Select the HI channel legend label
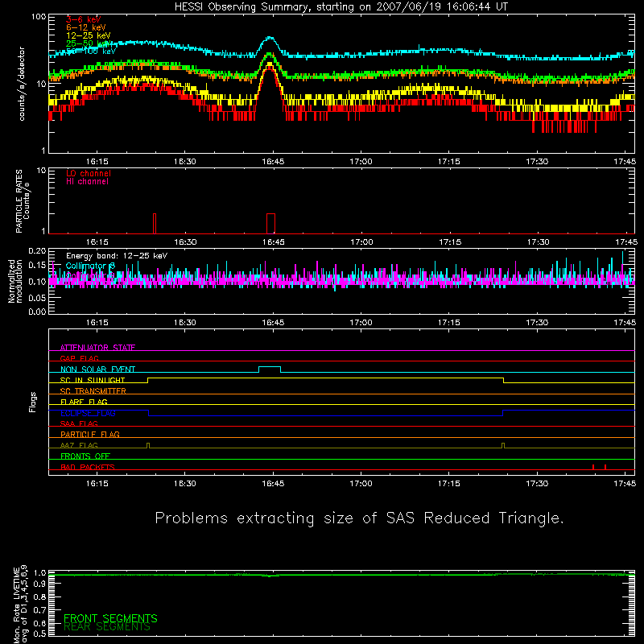 point(87,182)
